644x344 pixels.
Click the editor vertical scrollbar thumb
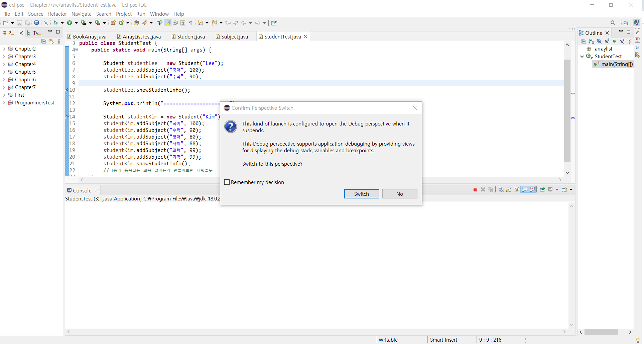(567, 110)
